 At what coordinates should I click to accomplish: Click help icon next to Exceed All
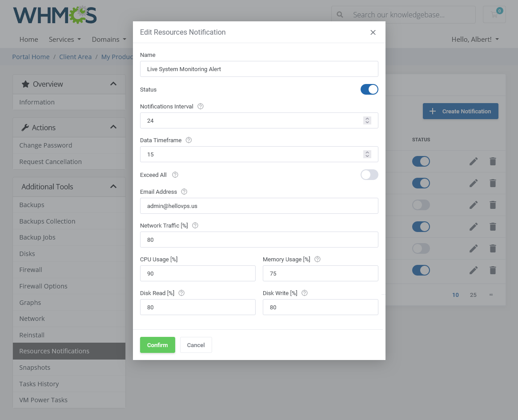(x=175, y=175)
